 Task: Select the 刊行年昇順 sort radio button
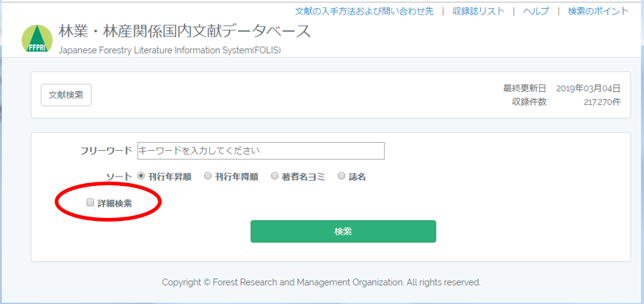pyautogui.click(x=141, y=176)
